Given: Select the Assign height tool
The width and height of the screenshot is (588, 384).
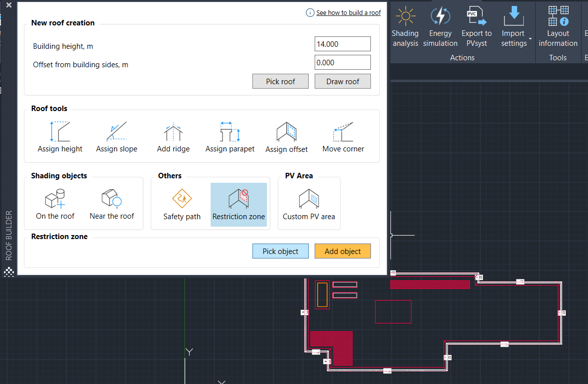Looking at the screenshot, I should click(60, 137).
